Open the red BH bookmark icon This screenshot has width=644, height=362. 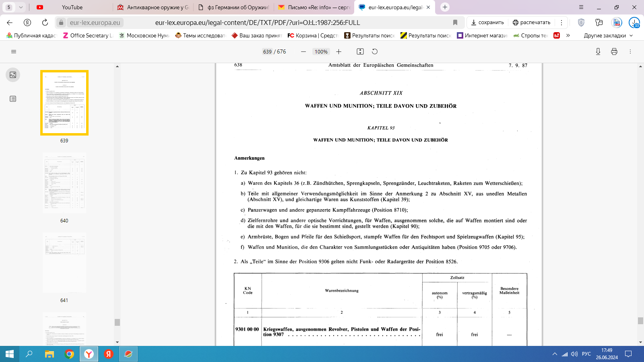coord(557,35)
